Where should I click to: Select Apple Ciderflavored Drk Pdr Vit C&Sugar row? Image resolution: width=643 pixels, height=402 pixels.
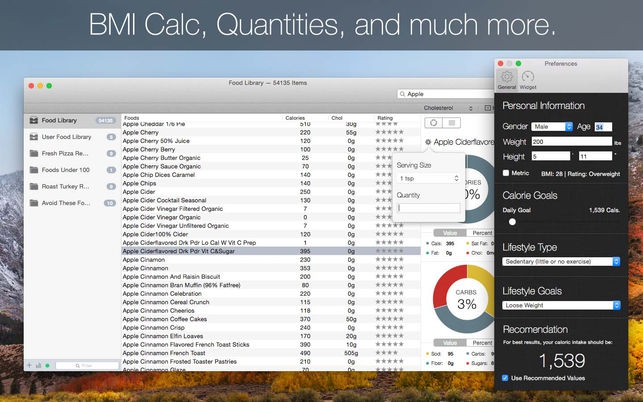point(271,251)
